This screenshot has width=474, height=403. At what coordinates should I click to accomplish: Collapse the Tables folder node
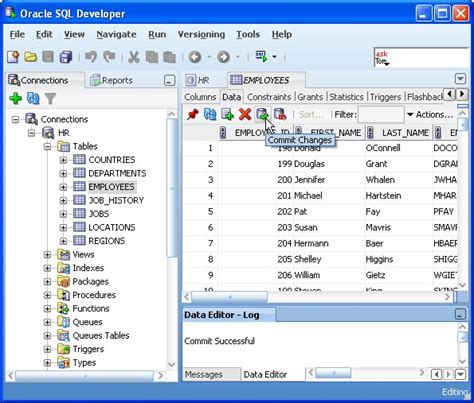pyautogui.click(x=47, y=146)
